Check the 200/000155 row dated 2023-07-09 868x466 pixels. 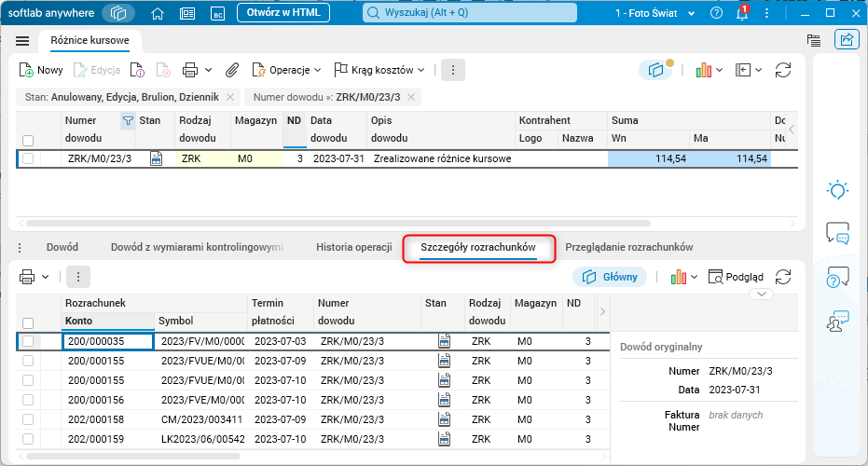[28, 361]
